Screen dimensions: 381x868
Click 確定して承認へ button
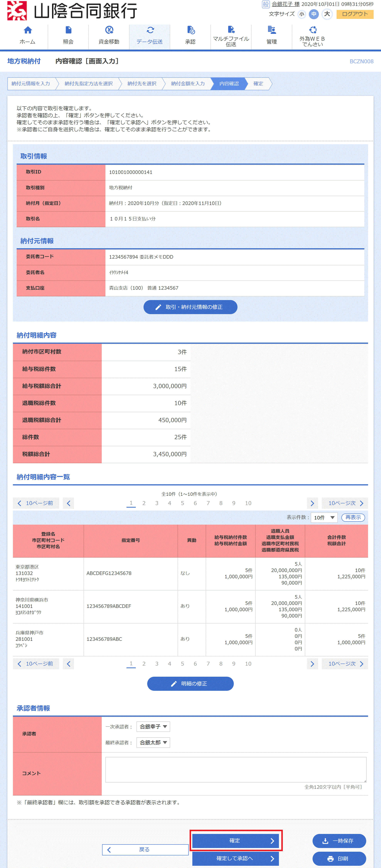pyautogui.click(x=235, y=858)
